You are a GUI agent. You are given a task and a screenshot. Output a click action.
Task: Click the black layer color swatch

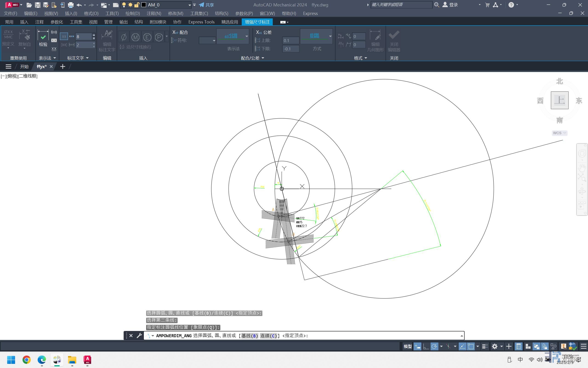click(x=144, y=5)
